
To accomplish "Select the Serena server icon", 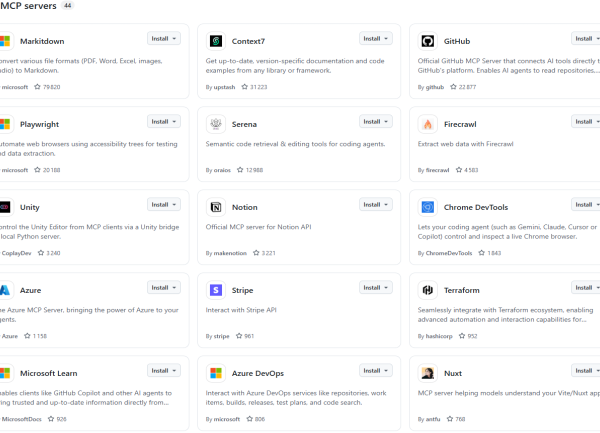I will pyautogui.click(x=216, y=124).
